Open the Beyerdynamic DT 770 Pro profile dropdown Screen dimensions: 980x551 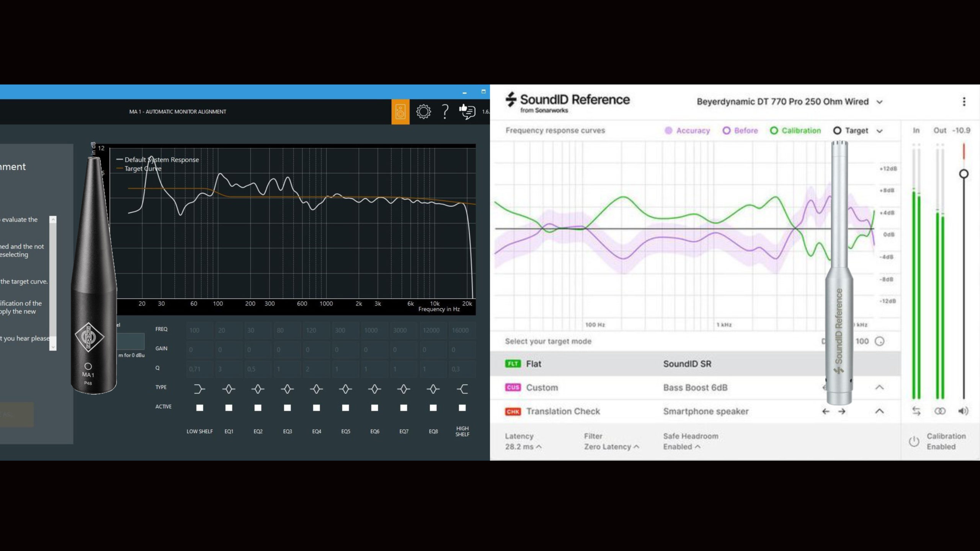[789, 102]
